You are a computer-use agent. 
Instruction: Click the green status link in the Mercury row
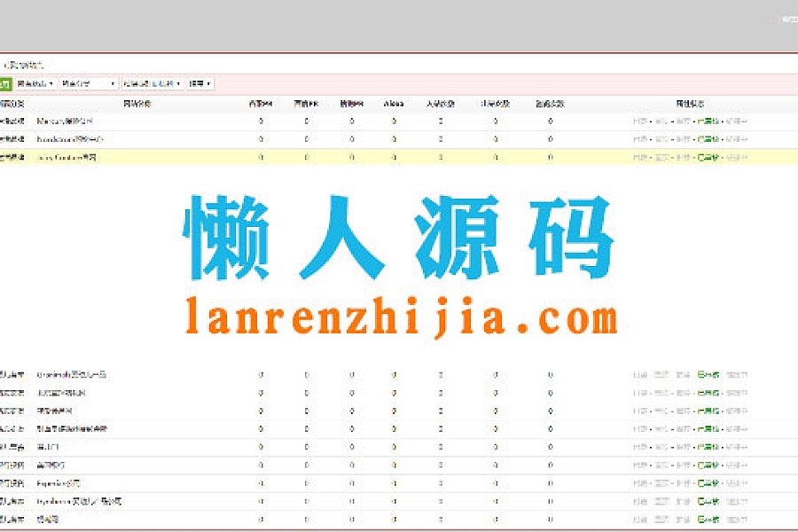click(x=708, y=121)
